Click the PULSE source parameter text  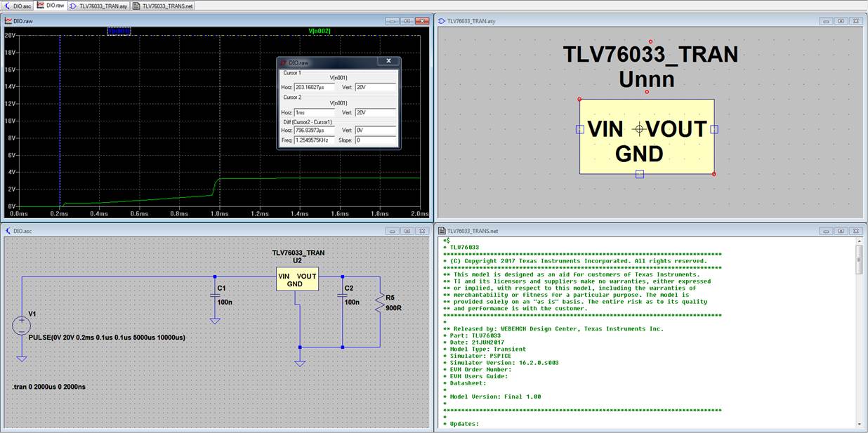coord(106,338)
